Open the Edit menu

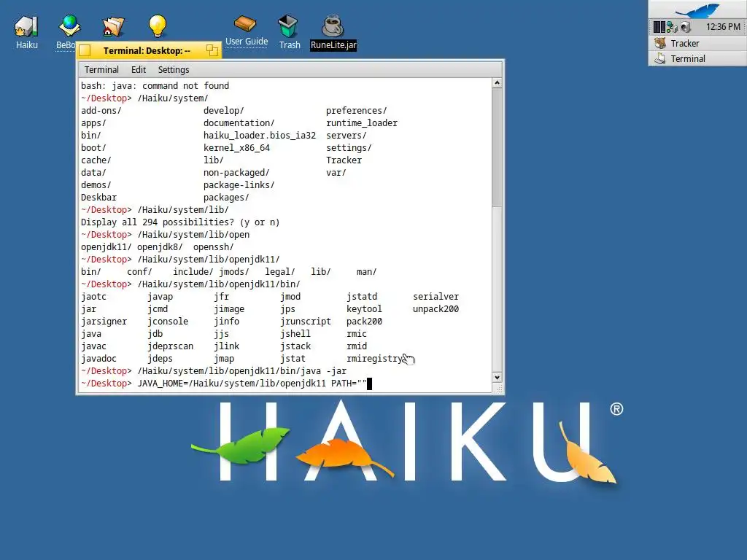point(139,69)
